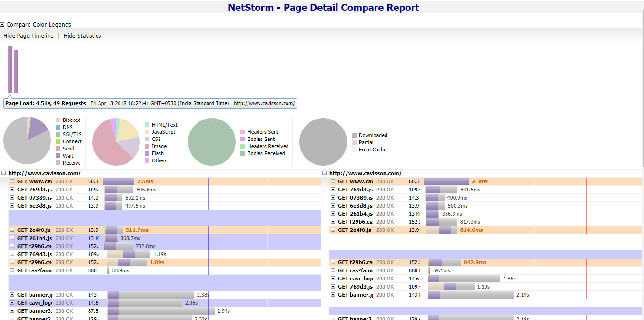Click the 'Connect' legend label
The height and width of the screenshot is (320, 644).
72,141
